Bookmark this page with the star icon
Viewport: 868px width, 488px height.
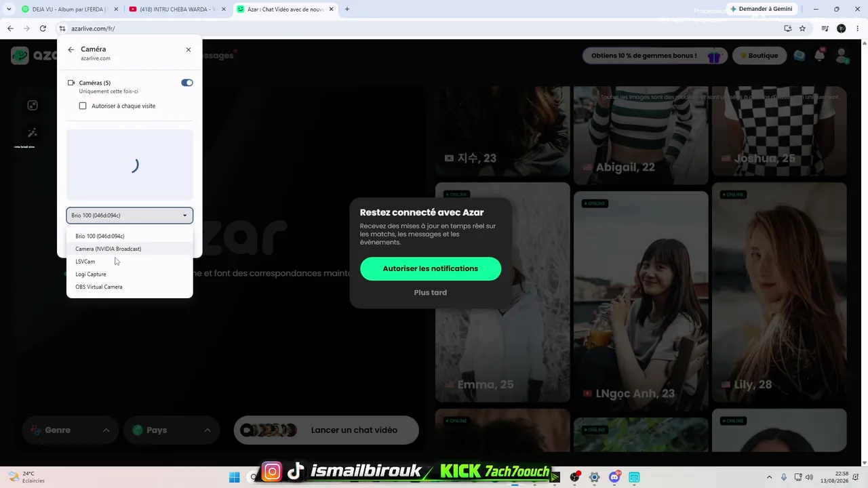[802, 28]
